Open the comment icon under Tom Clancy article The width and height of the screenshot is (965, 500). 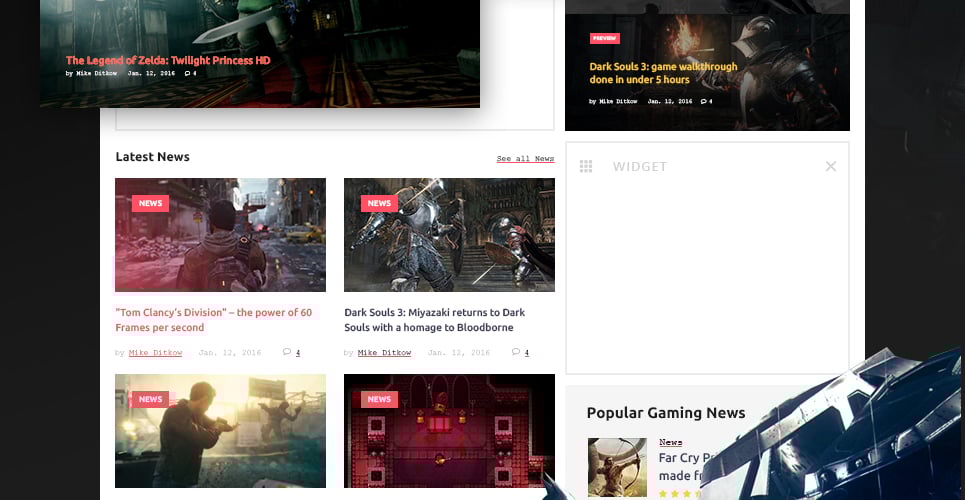(287, 352)
